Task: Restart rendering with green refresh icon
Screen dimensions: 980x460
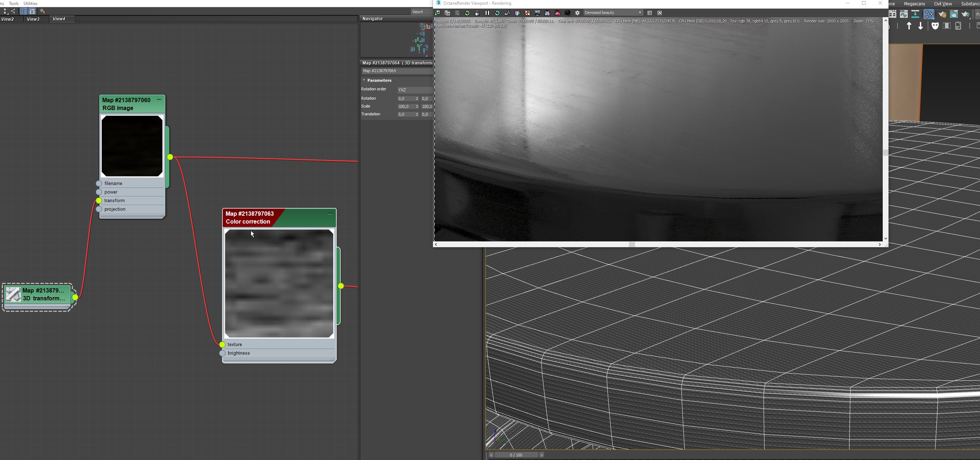Action: [468, 13]
